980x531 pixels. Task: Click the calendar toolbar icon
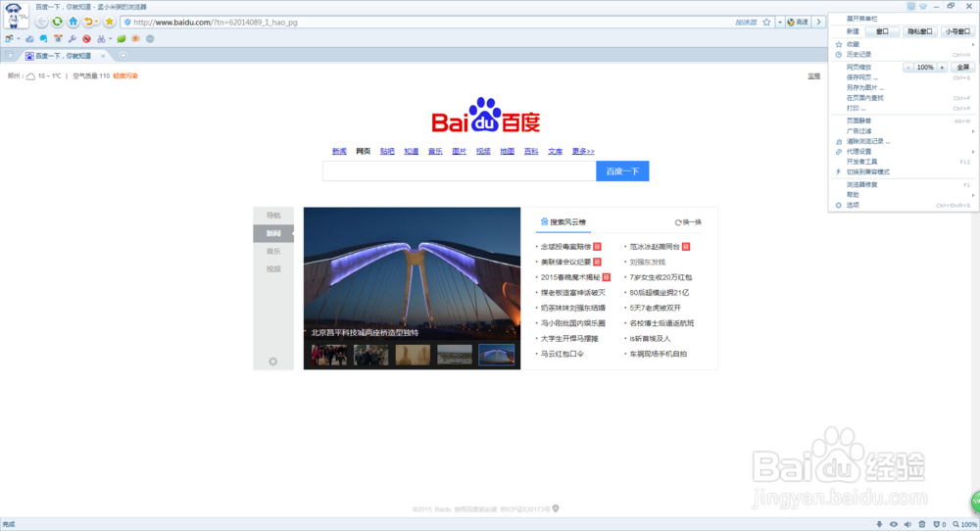(x=58, y=39)
